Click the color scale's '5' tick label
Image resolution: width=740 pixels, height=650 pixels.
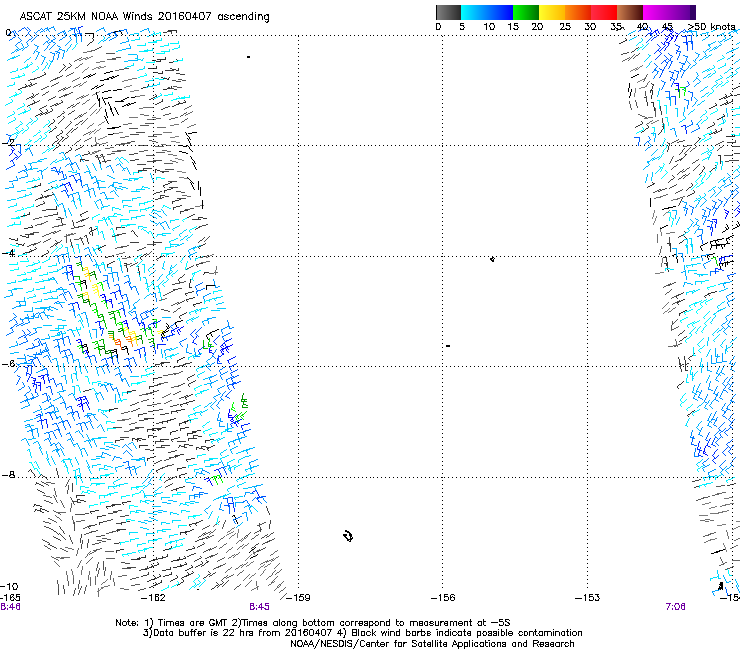(x=462, y=26)
